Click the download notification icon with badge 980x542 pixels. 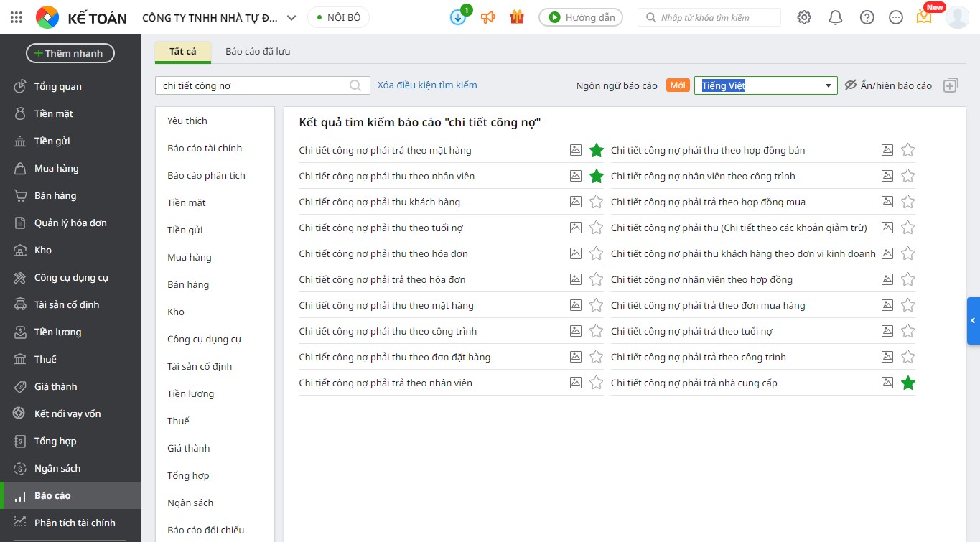pos(459,17)
